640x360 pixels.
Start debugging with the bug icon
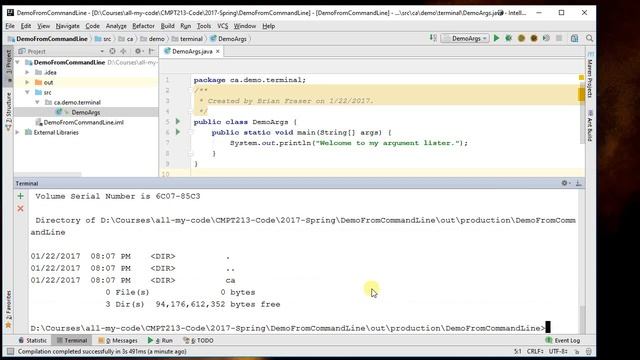coord(509,38)
